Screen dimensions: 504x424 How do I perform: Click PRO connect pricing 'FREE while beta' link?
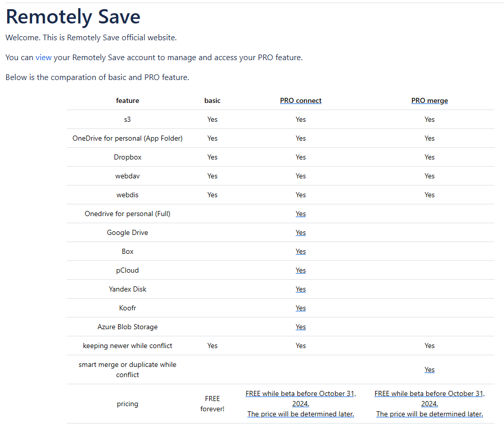coord(300,399)
